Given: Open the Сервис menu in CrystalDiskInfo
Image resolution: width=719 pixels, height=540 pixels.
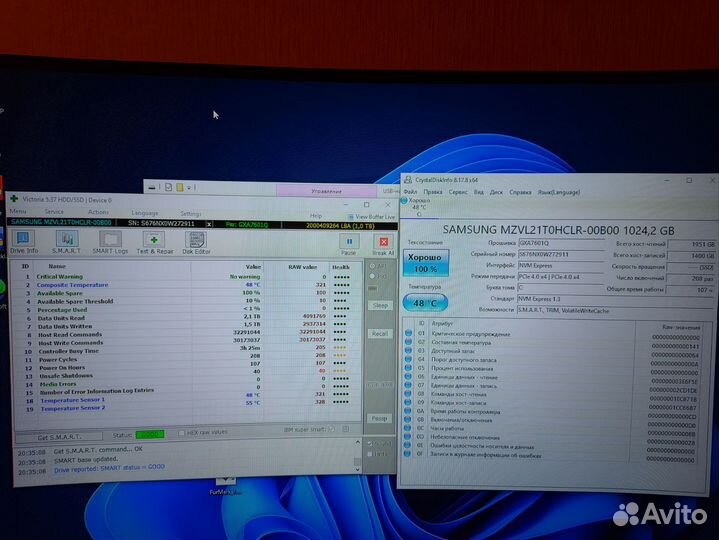Looking at the screenshot, I should click(458, 192).
